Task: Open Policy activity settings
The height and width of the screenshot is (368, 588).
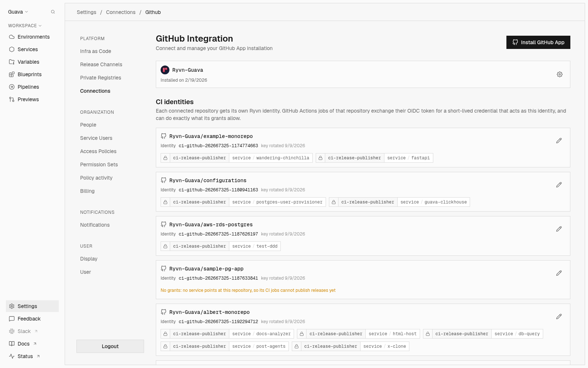Action: pos(96,178)
